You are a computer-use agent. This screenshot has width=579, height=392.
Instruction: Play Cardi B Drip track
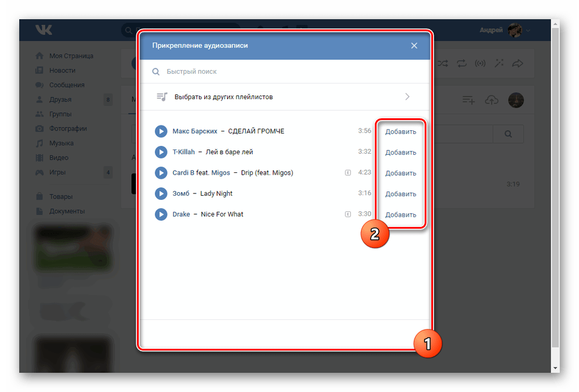(160, 173)
